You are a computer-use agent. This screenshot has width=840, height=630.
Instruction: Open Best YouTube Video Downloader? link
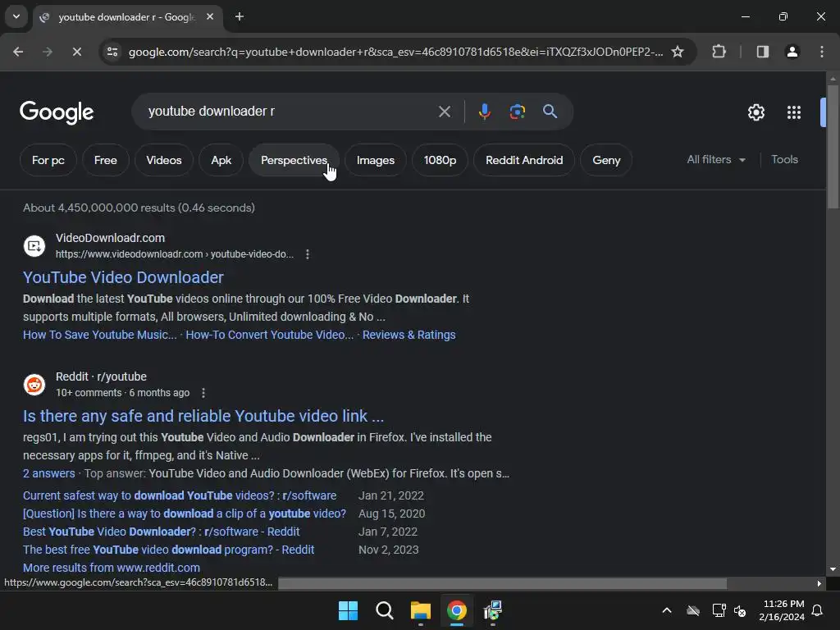pos(162,532)
